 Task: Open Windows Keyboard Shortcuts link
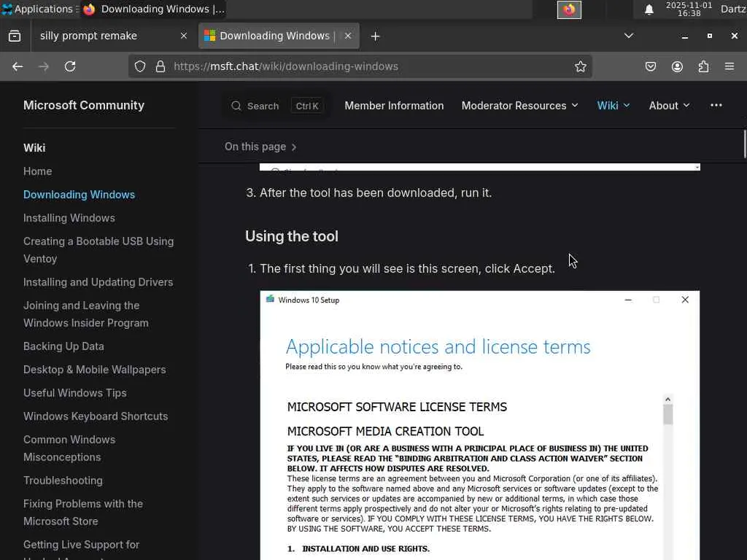click(96, 416)
